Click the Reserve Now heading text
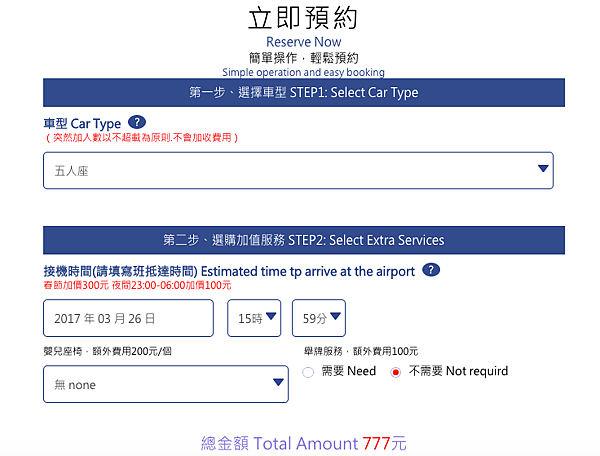The height and width of the screenshot is (456, 600). (x=303, y=42)
